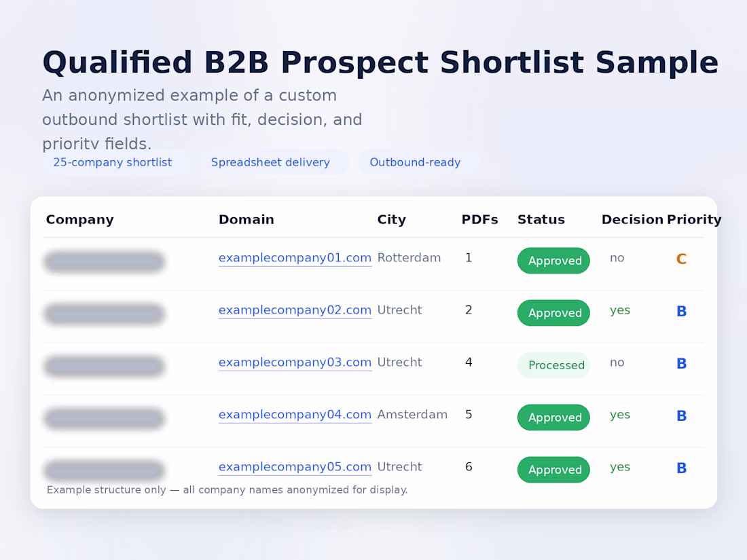Open the examplecompany04.com domain link

pos(295,415)
